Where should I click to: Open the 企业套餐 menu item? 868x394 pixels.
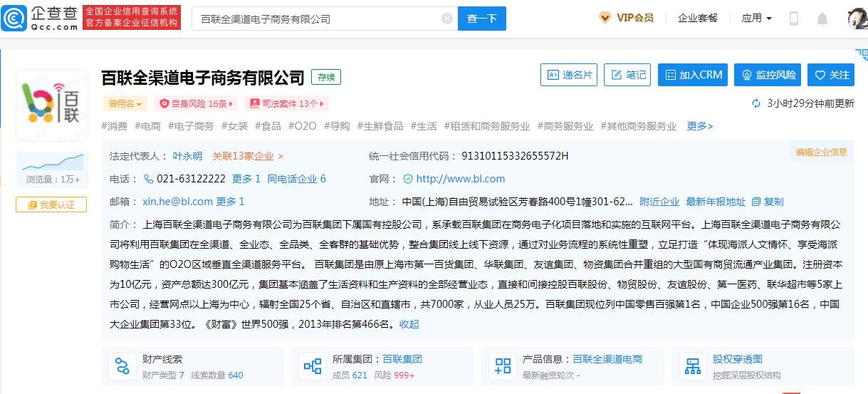point(698,18)
